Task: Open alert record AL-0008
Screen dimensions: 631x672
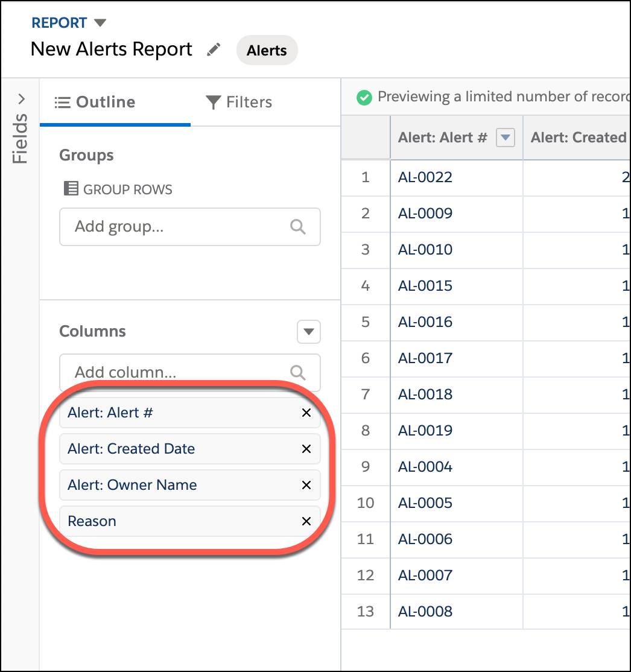Action: pos(425,612)
